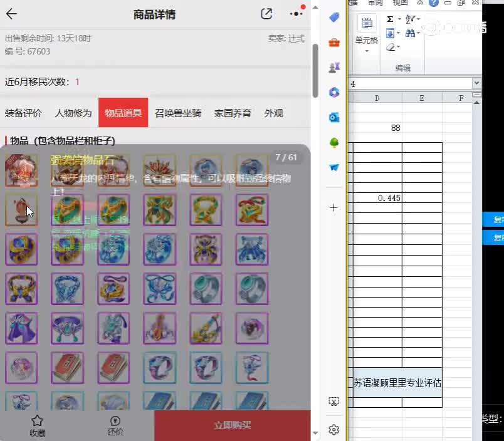
Task: Select the first item thumbnail with corner ribbon
Action: coord(21,170)
